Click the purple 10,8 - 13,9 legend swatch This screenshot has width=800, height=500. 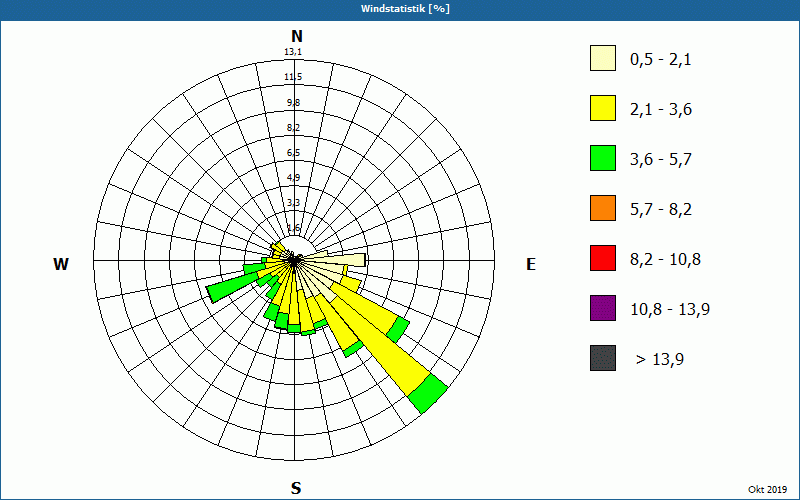coord(603,308)
